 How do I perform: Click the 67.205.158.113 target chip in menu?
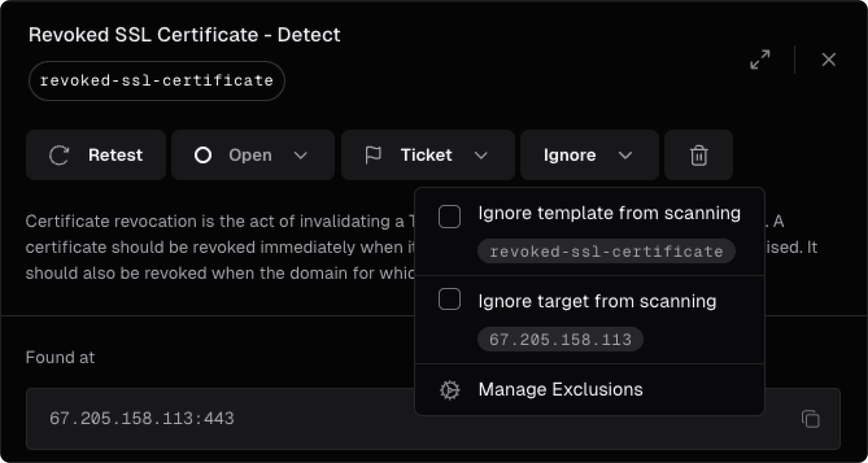click(x=560, y=339)
